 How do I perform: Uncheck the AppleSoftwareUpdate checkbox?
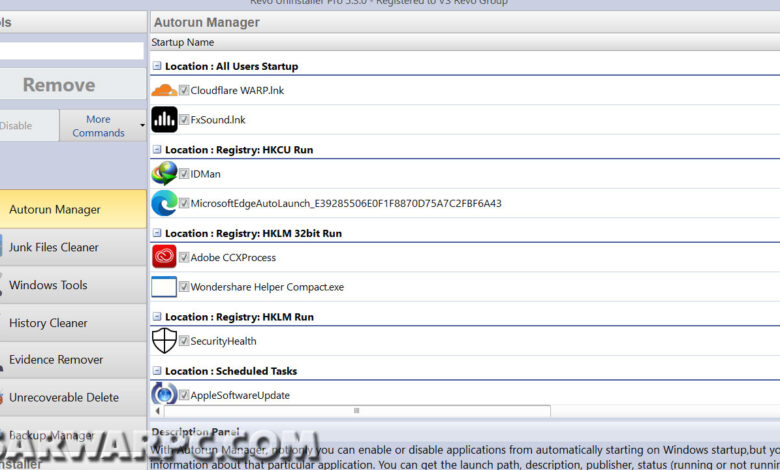coord(184,395)
